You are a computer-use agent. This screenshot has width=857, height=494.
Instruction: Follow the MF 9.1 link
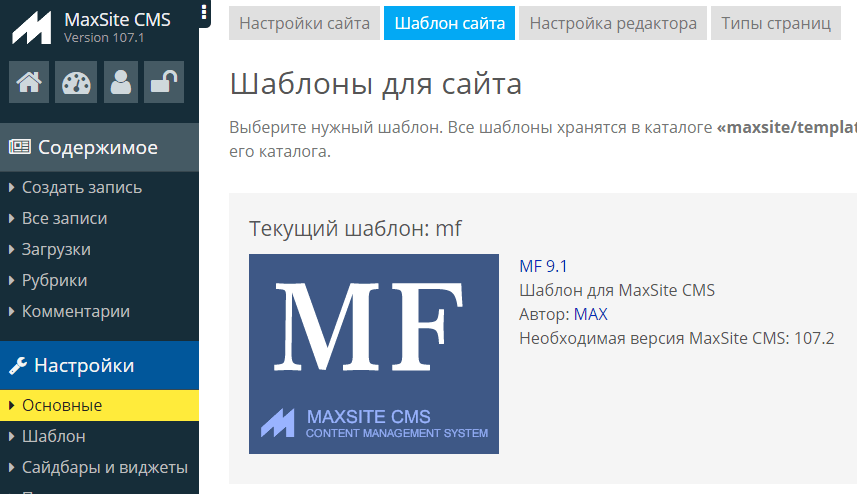[x=543, y=266]
